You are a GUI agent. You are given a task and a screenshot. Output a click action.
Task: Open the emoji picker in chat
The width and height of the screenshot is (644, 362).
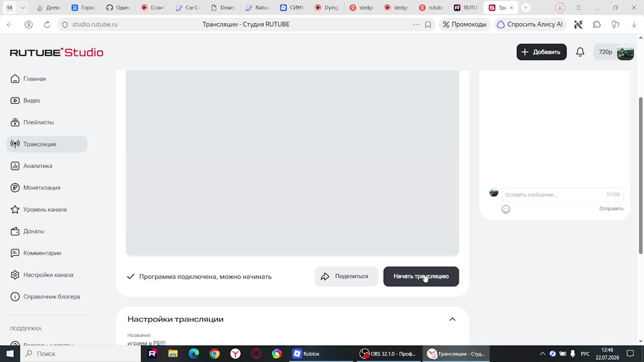(506, 209)
